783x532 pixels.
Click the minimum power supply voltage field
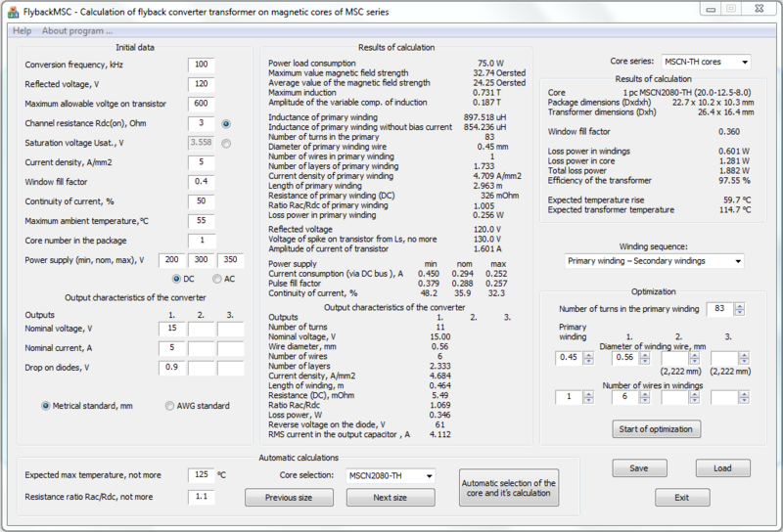pos(172,259)
